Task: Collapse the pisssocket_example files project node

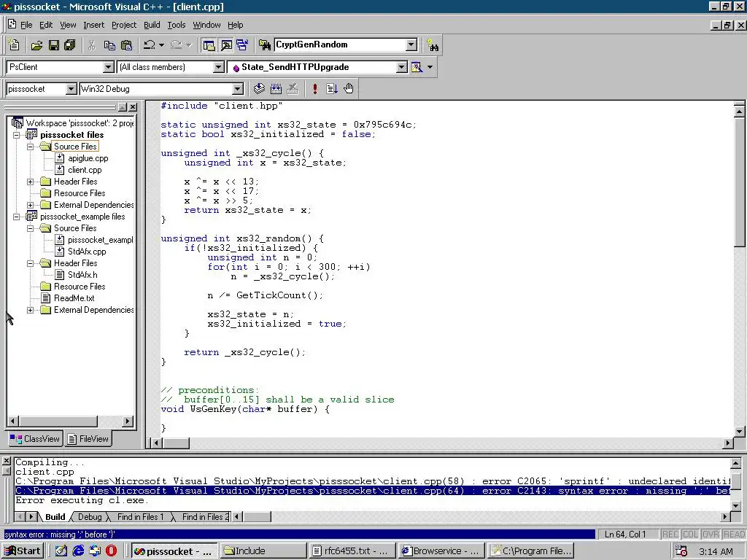Action: [17, 217]
